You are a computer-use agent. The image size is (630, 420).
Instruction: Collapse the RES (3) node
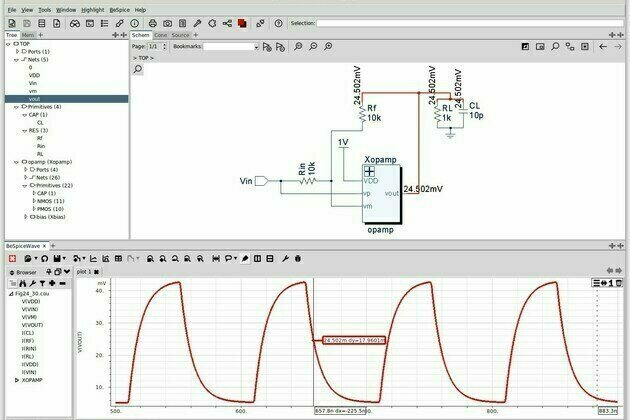pos(25,131)
